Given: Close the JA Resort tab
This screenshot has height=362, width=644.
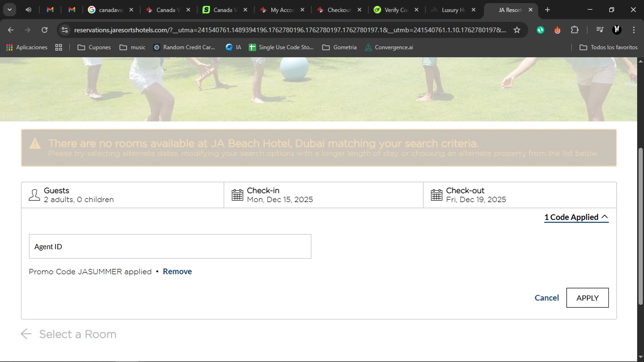Looking at the screenshot, I should [x=531, y=9].
